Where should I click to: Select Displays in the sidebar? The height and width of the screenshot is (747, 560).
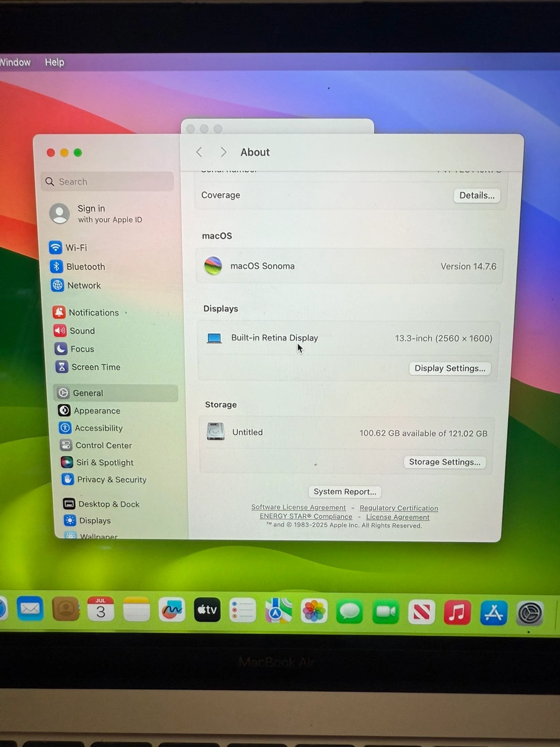(x=87, y=520)
